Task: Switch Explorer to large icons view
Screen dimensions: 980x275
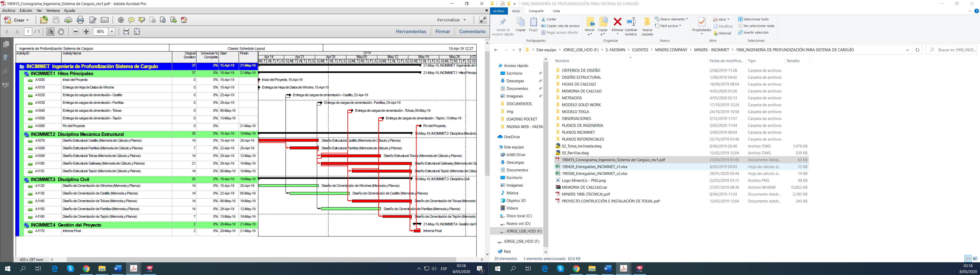Action: click(975, 259)
